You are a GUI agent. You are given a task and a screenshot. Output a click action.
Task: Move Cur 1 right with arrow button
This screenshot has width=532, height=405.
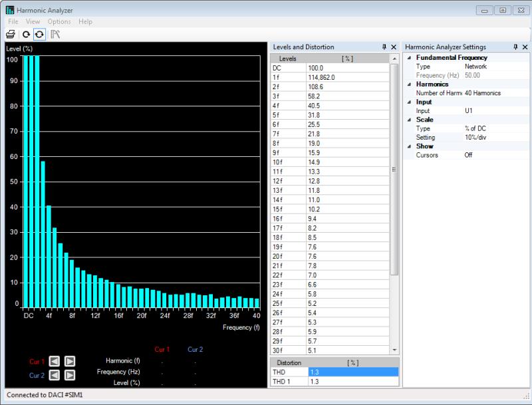coord(70,361)
